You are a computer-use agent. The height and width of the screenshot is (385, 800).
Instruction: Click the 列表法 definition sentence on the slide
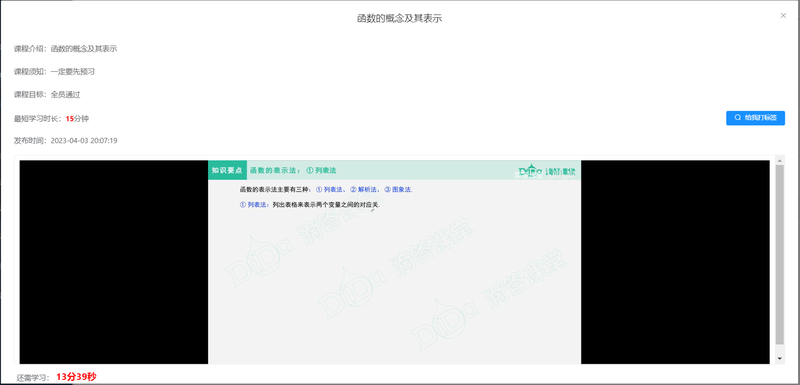coord(310,204)
